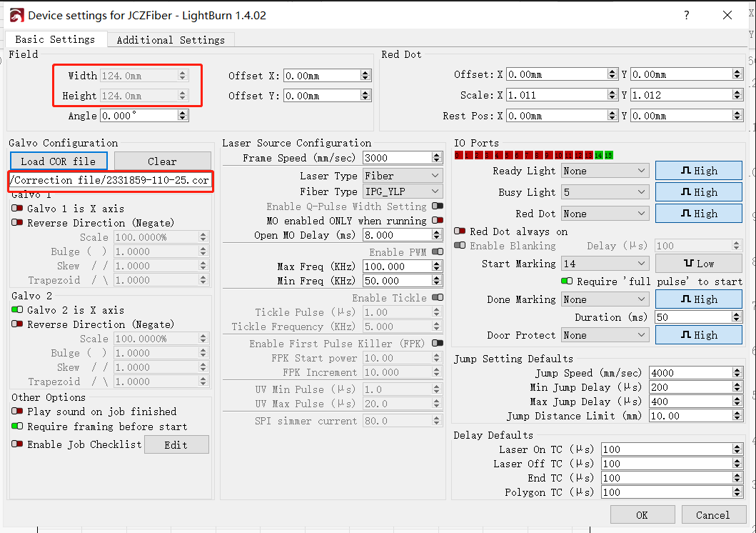Toggle Galvo 1 is X axis

(x=17, y=209)
